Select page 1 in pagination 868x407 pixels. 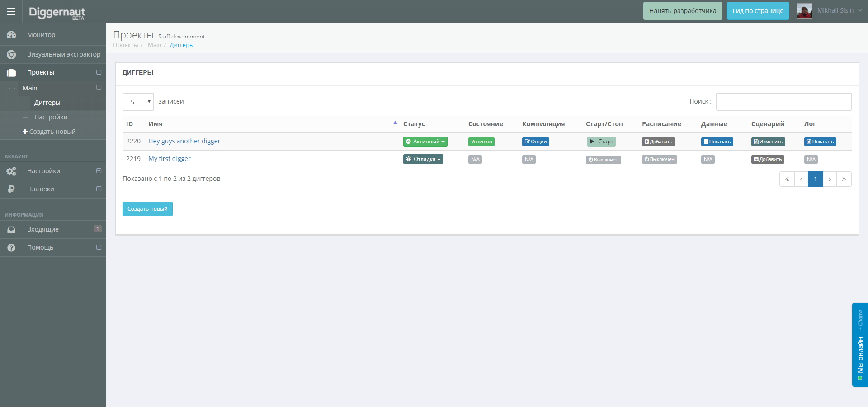[816, 179]
